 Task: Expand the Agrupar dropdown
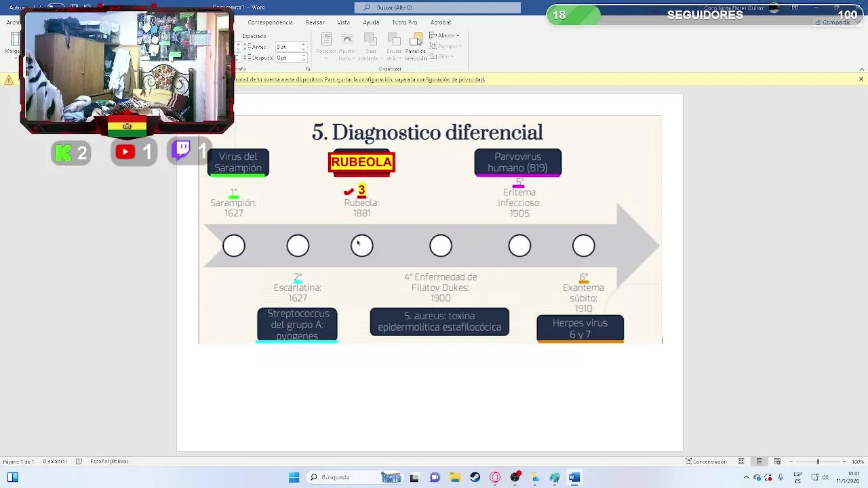coord(446,46)
